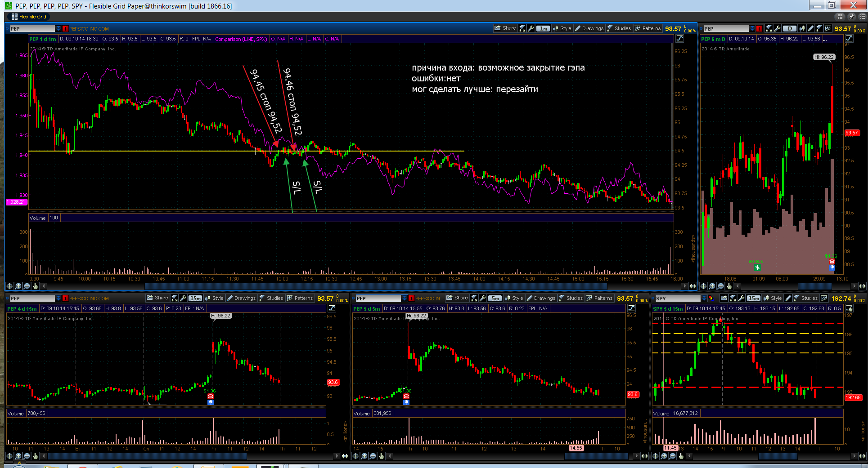Select pan hand tool below main chart
Image resolution: width=868 pixels, height=468 pixels.
click(36, 286)
